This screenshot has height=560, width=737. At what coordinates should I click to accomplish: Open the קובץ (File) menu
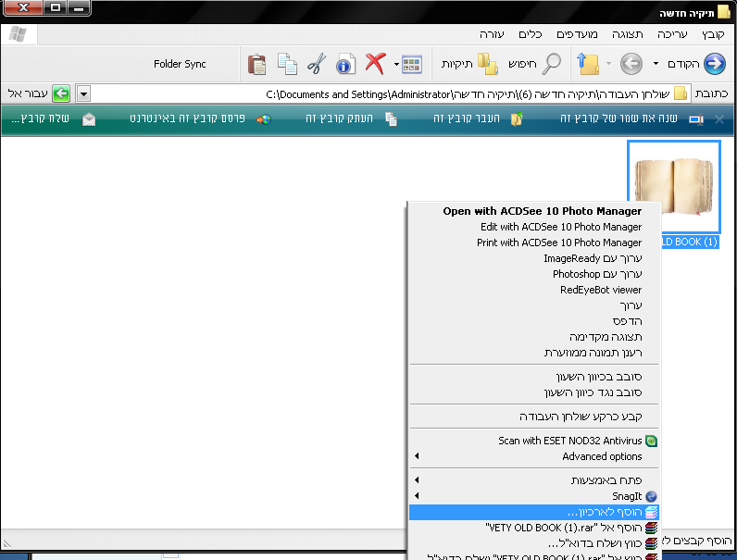coord(713,34)
